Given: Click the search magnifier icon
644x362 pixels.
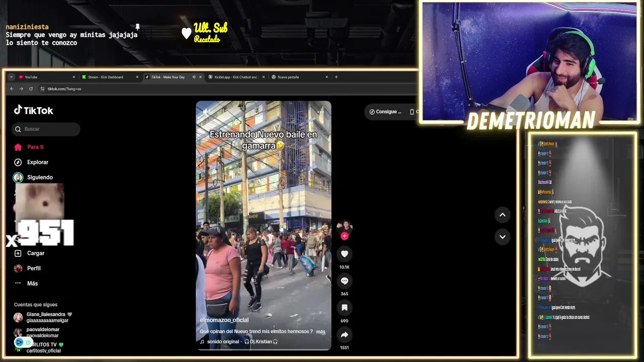Looking at the screenshot, I should point(18,129).
